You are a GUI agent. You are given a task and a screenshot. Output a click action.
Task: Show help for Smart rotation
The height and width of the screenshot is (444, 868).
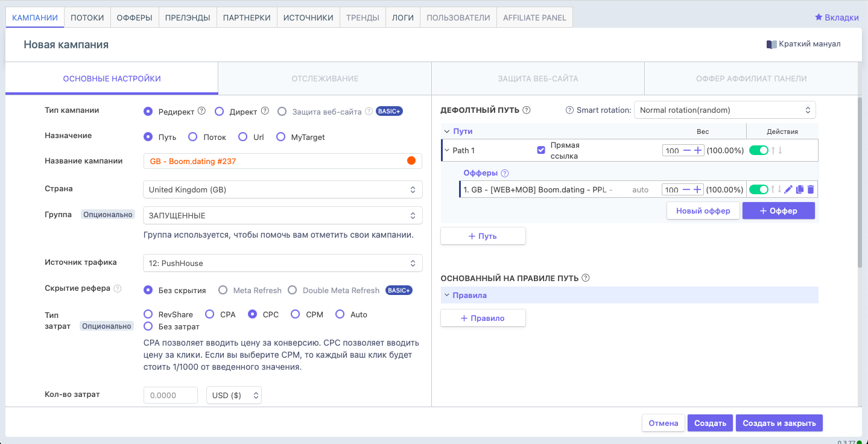point(569,110)
